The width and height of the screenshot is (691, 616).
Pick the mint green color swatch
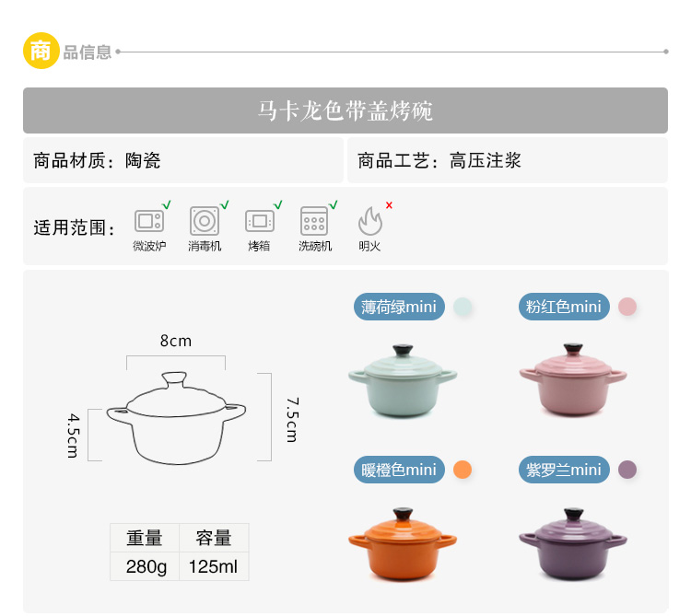(x=463, y=307)
